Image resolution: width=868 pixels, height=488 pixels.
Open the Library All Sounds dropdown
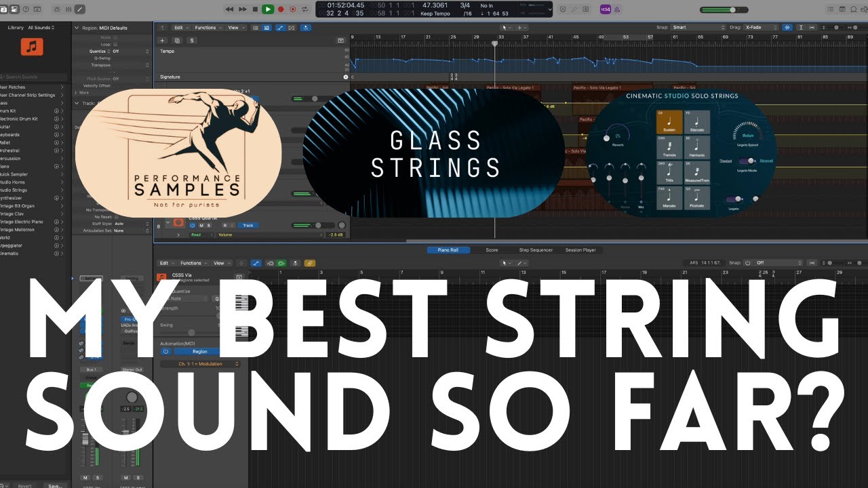click(x=43, y=28)
